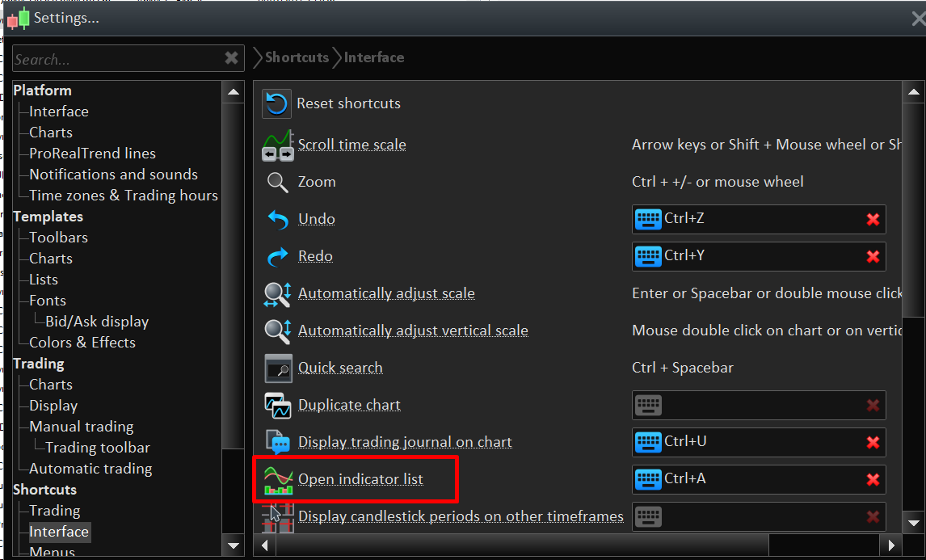The image size is (926, 560).
Task: Open Notifications and sounds settings
Action: point(113,175)
